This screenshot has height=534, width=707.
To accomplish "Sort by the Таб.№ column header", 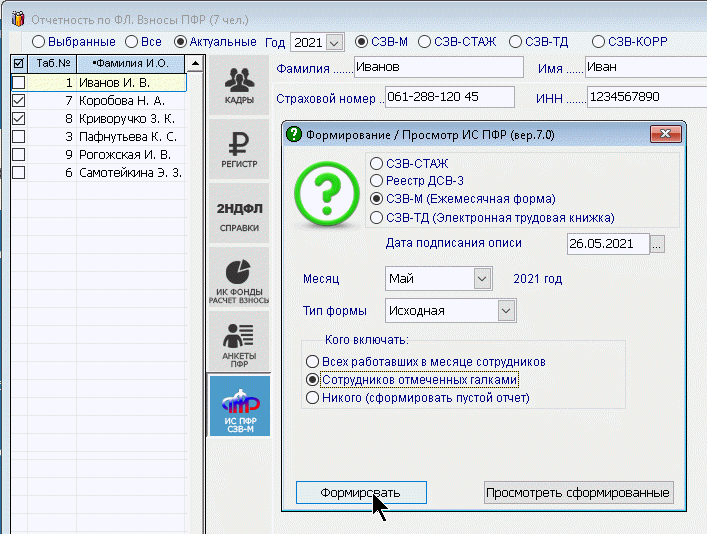I will pyautogui.click(x=53, y=64).
